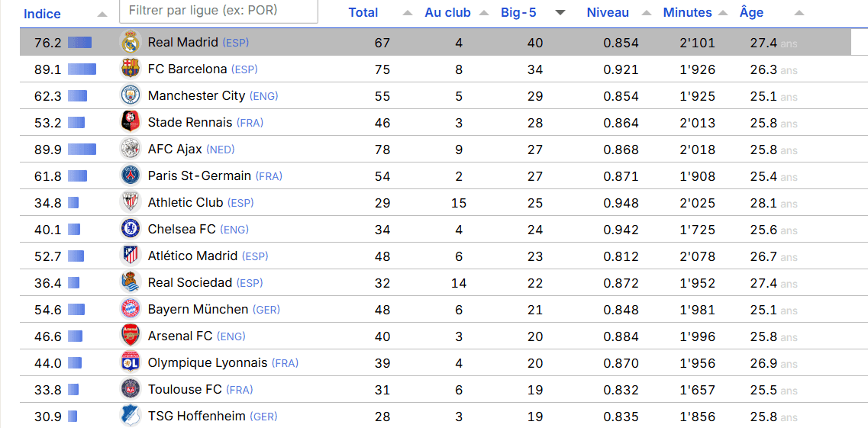
Task: Click the Paris St-Germain club crest
Action: (x=131, y=175)
